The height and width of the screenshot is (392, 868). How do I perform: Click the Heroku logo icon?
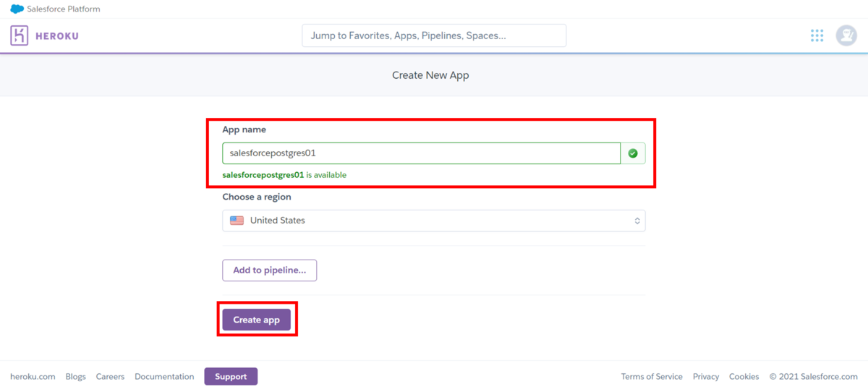(20, 35)
